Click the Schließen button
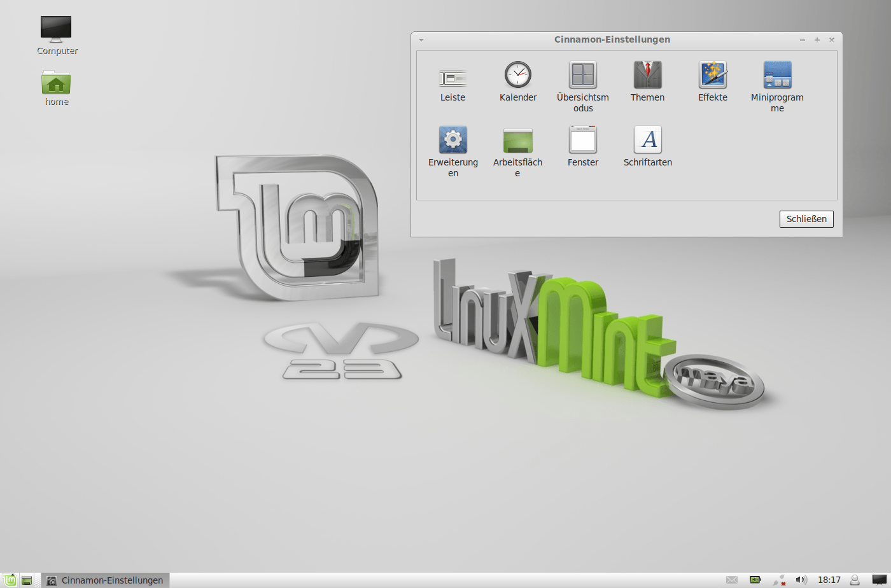This screenshot has width=891, height=588. pyautogui.click(x=806, y=219)
